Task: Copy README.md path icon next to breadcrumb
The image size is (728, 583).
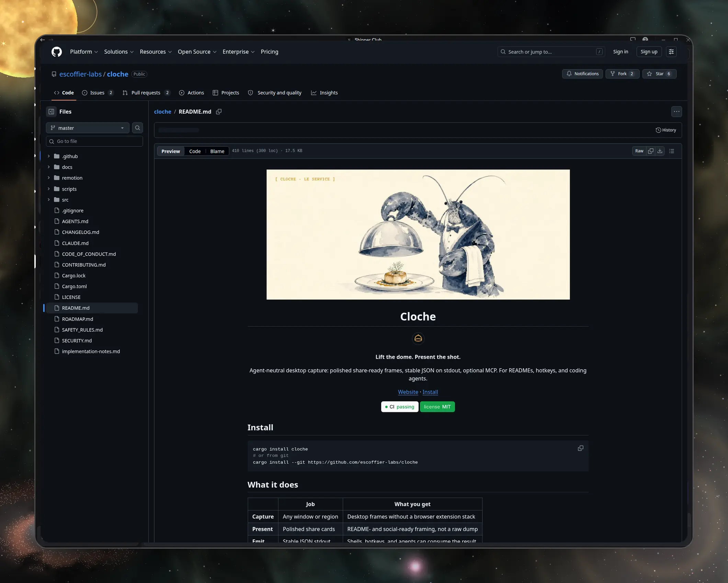Action: pos(219,112)
